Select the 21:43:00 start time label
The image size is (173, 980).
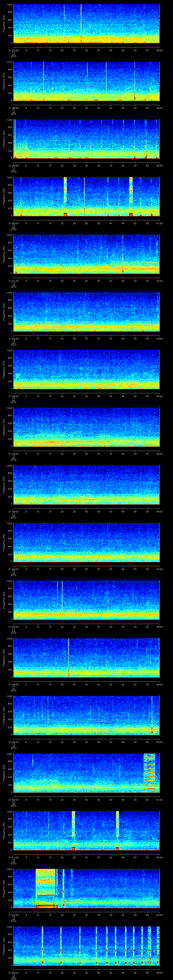click(x=13, y=396)
